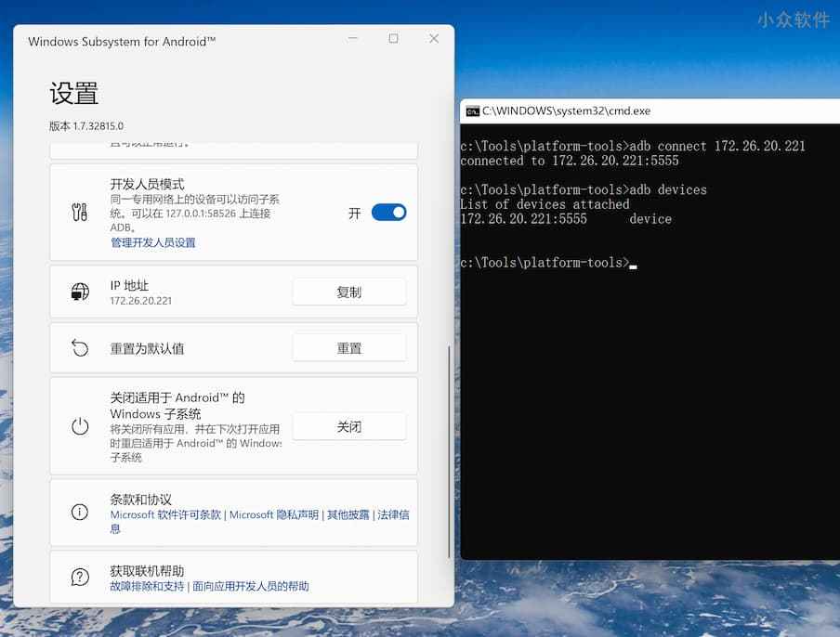Open the 管理开发人员设置 link
The height and width of the screenshot is (637, 840).
[x=152, y=242]
